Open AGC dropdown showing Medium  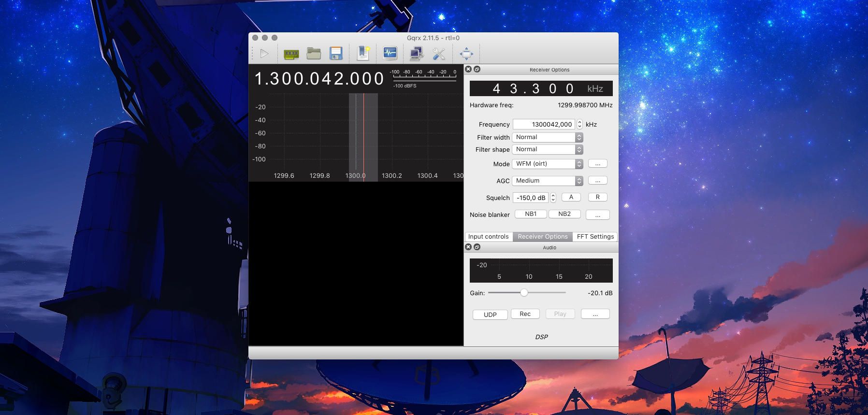pos(548,181)
